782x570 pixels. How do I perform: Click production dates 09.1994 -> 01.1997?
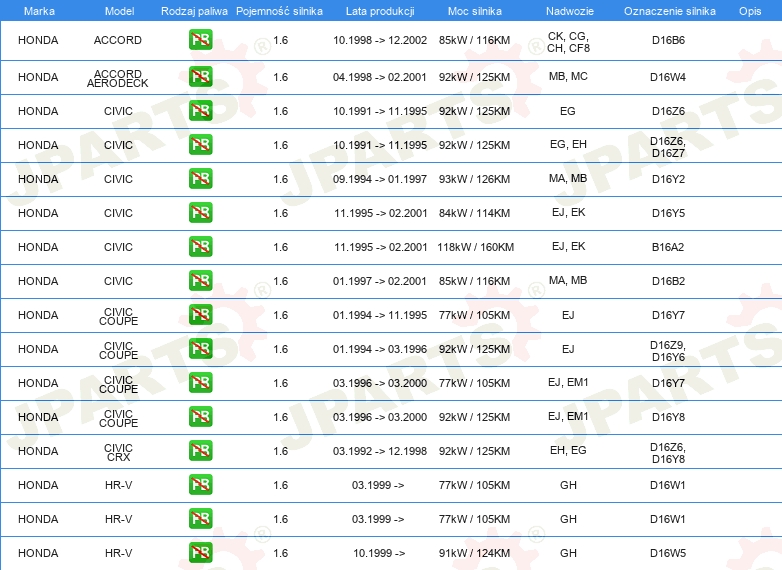pyautogui.click(x=380, y=179)
